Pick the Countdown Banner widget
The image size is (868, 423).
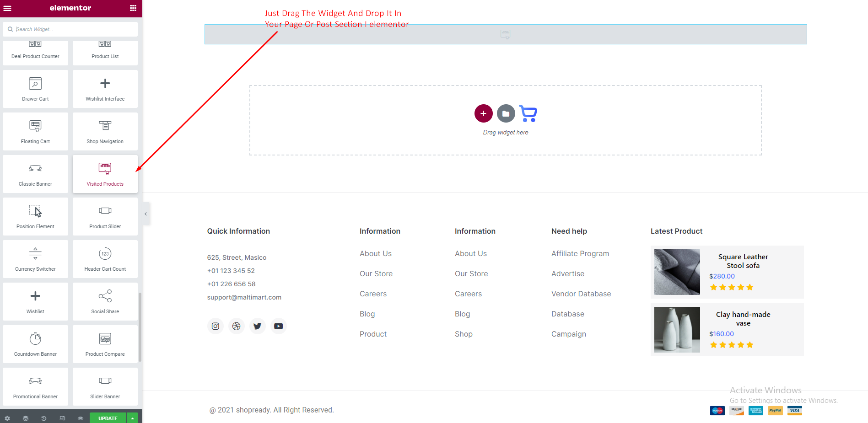35,344
